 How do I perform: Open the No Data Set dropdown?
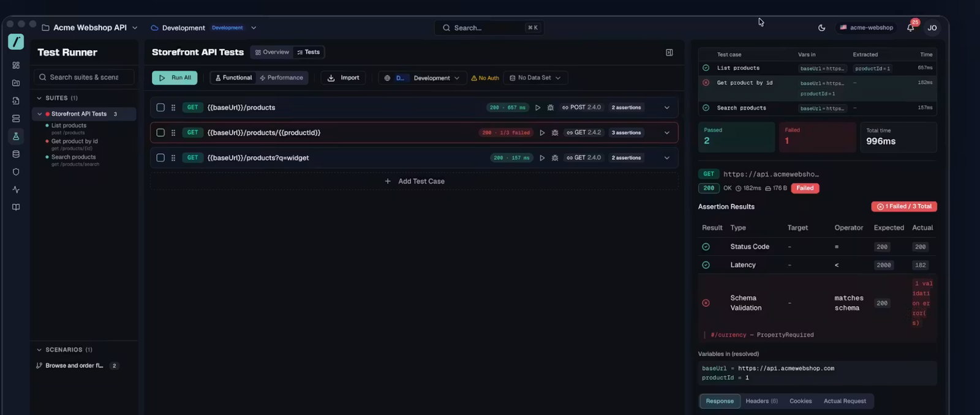[535, 78]
